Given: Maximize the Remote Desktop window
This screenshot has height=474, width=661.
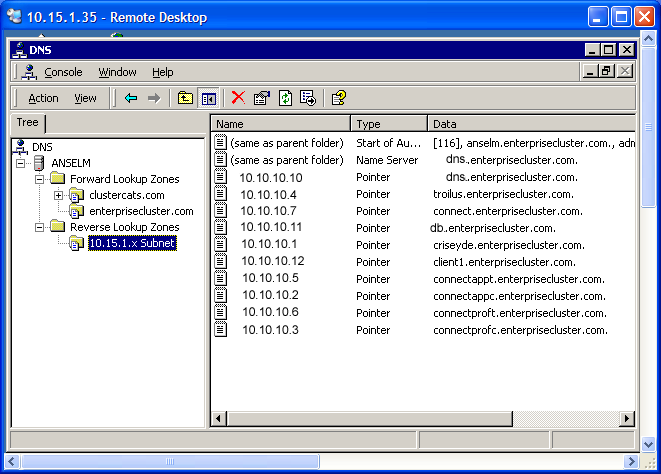Looking at the screenshot, I should coord(621,17).
